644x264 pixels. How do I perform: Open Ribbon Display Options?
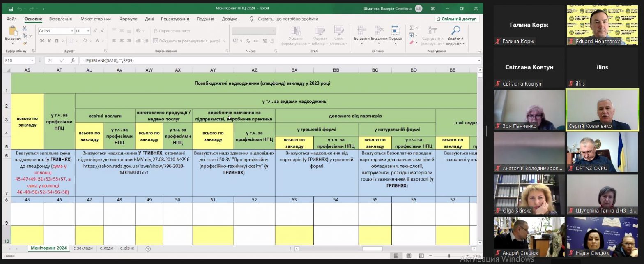pos(433,9)
